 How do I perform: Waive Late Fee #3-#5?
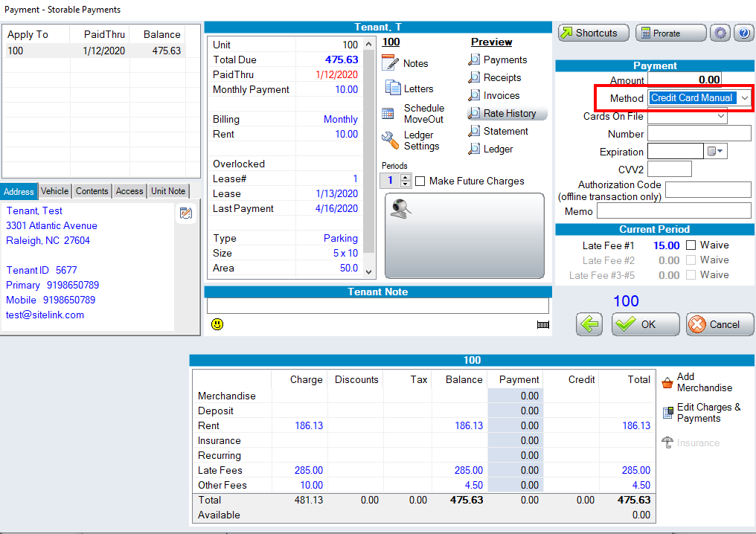click(x=691, y=275)
